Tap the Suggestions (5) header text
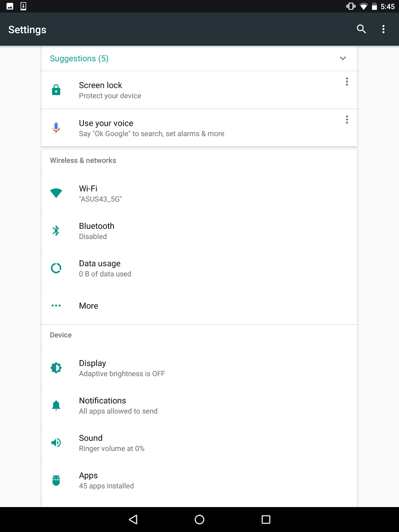This screenshot has width=399, height=532. click(79, 59)
